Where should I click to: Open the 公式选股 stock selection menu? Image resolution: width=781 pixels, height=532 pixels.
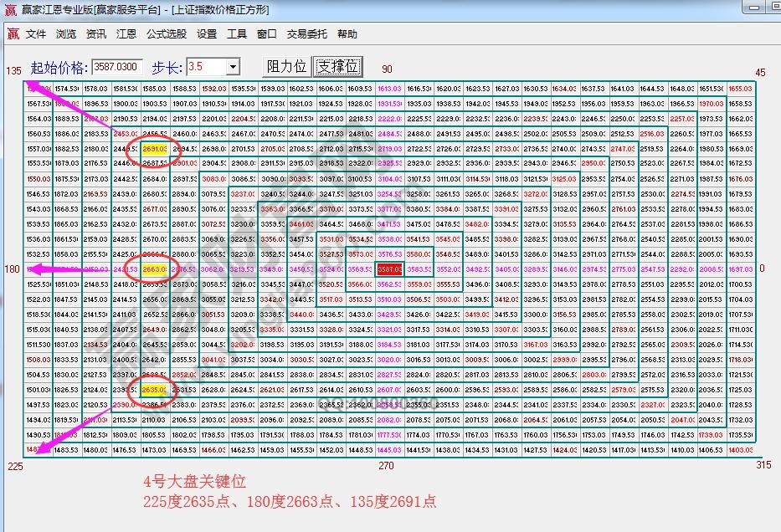pos(167,34)
